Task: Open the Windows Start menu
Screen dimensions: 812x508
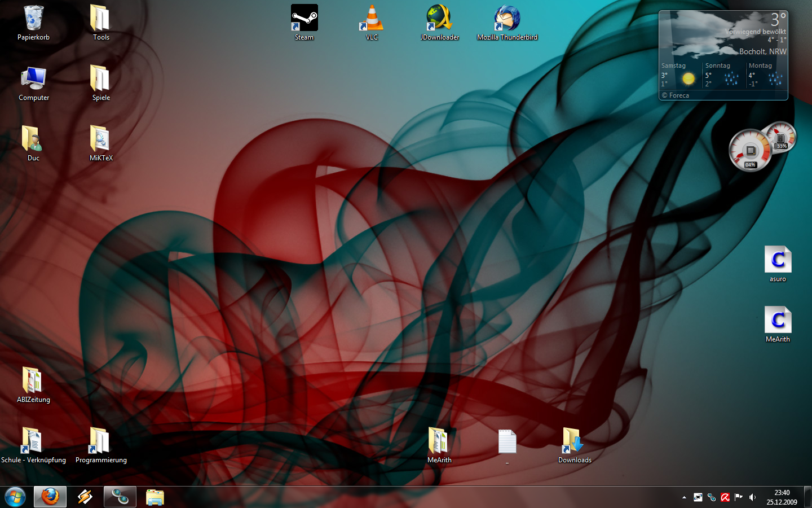Action: click(x=15, y=497)
